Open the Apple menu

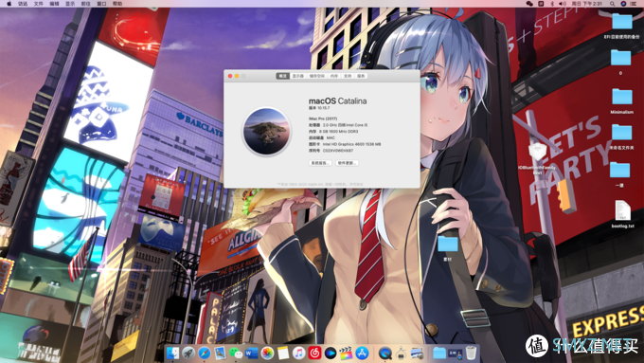tap(9, 3)
